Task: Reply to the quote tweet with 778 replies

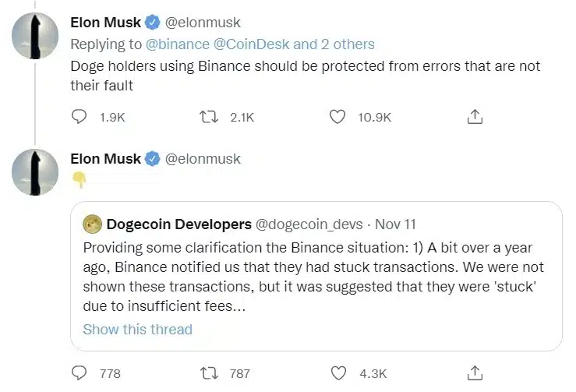Action: click(80, 373)
